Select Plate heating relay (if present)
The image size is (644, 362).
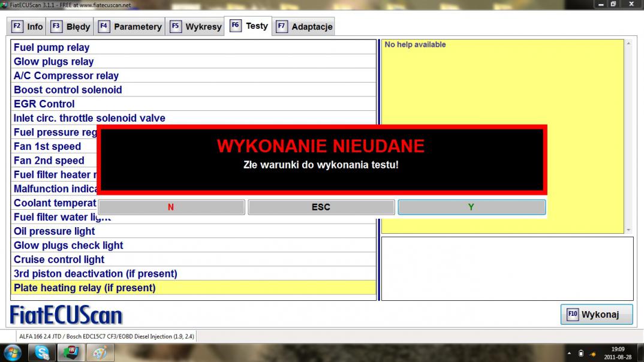(194, 288)
